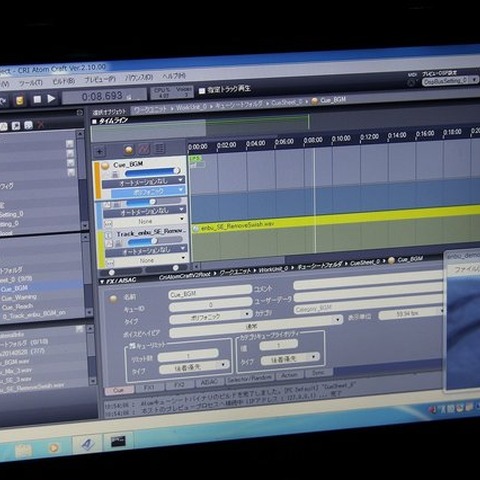Screen dimensions: 480x480
Task: Click the icon left of Track_enbu_SE_Remov name
Action: click(109, 235)
